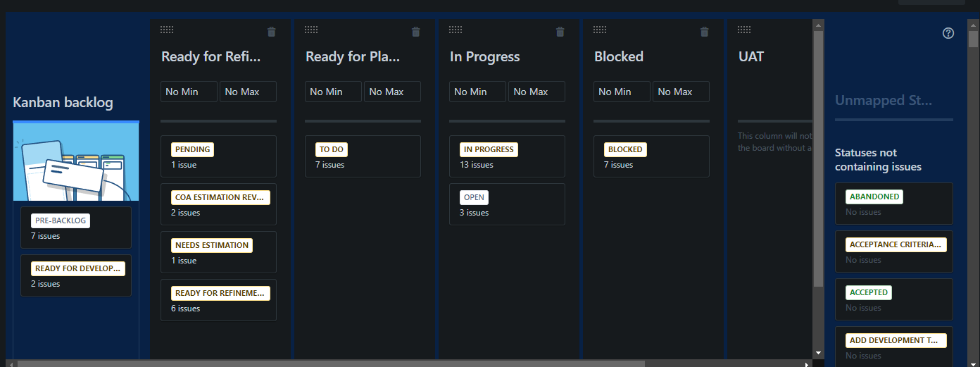This screenshot has height=367, width=980.
Task: Click the Kanban backlog illustration thumbnail
Action: (76, 162)
